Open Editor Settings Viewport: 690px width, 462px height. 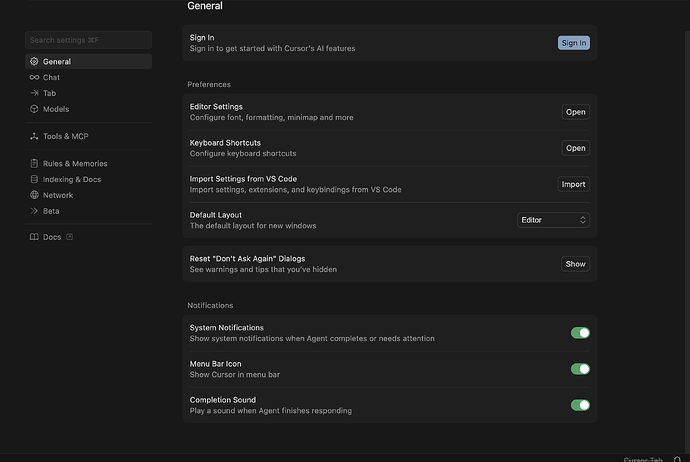click(x=575, y=112)
